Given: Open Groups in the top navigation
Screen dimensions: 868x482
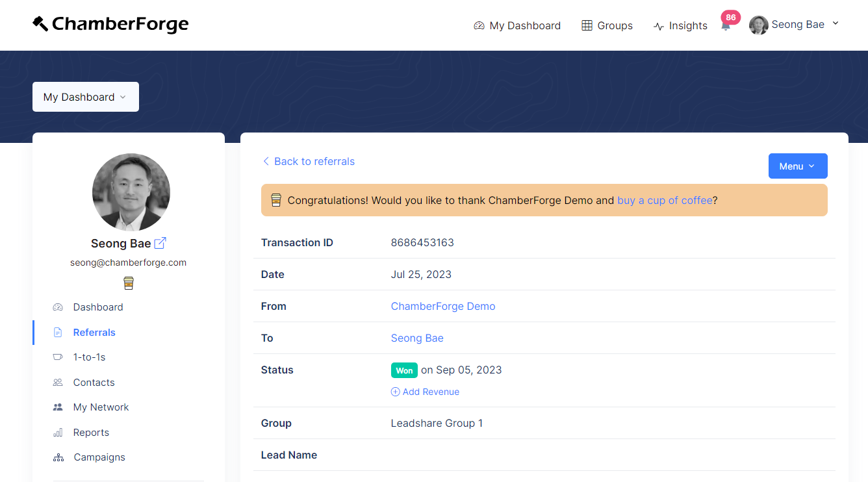Looking at the screenshot, I should [607, 26].
